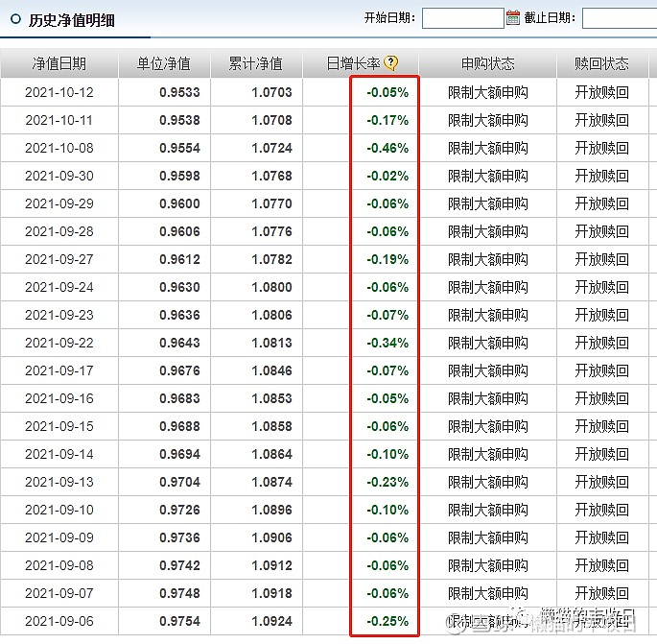Viewport: 657px width, 644px height.
Task: Click 限制大额申购 in the 2021-10-12 row
Action: [x=488, y=92]
